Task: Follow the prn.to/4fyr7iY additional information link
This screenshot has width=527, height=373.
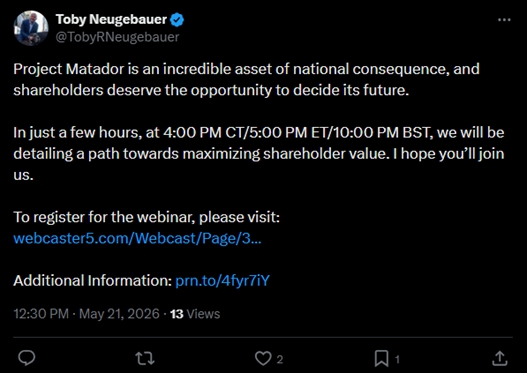Action: (222, 281)
